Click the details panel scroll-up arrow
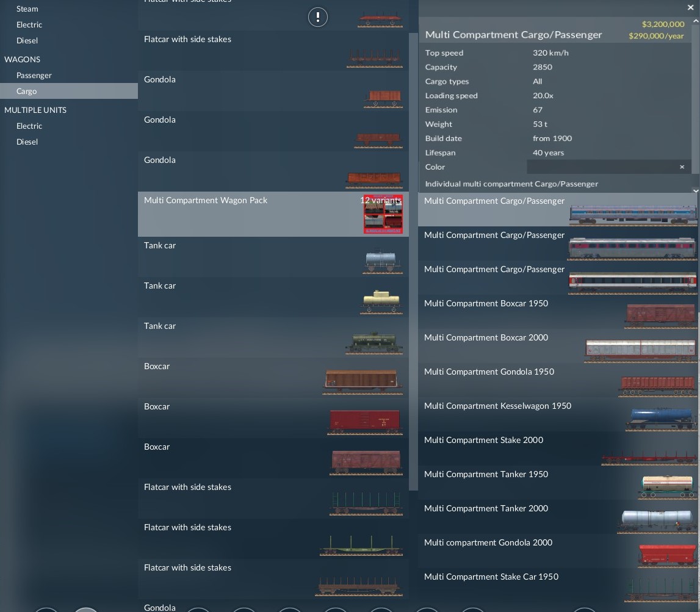 696,21
